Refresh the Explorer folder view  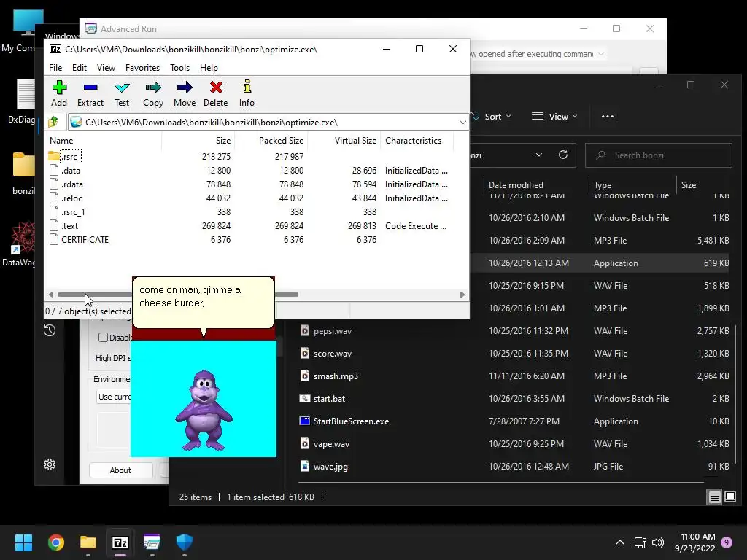tap(563, 155)
